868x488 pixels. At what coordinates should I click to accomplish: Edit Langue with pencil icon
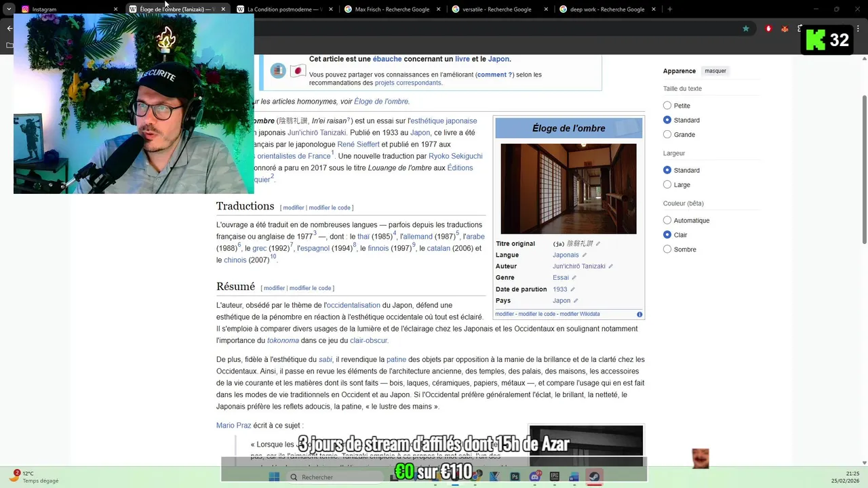coord(585,256)
